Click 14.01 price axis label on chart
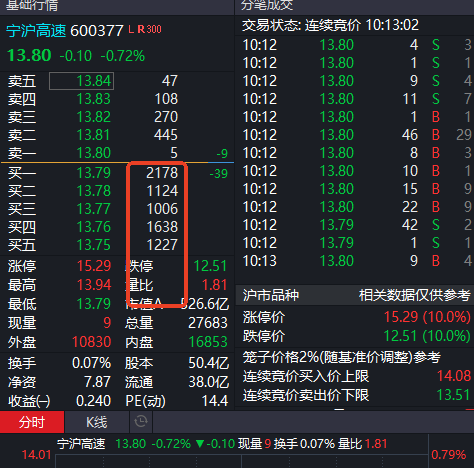This screenshot has height=468, width=474. pyautogui.click(x=36, y=455)
